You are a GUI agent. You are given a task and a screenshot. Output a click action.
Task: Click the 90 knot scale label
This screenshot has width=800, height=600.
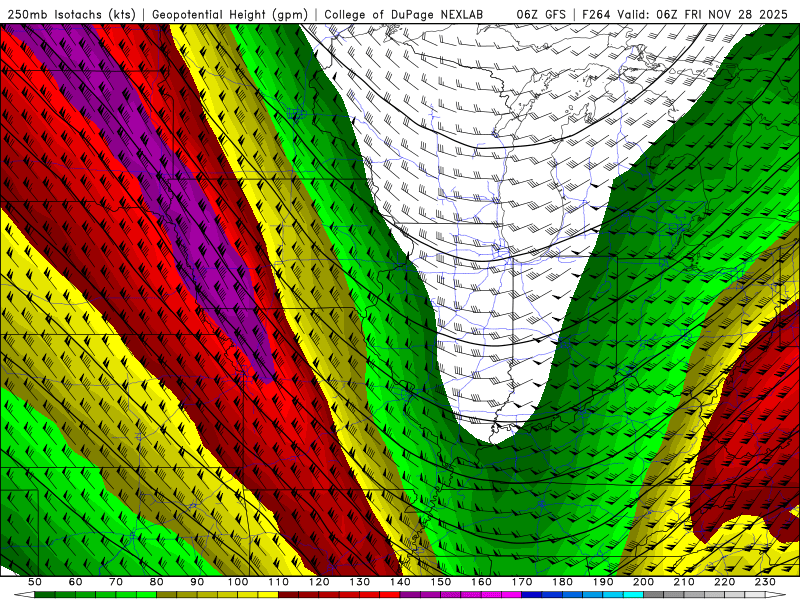click(x=197, y=582)
